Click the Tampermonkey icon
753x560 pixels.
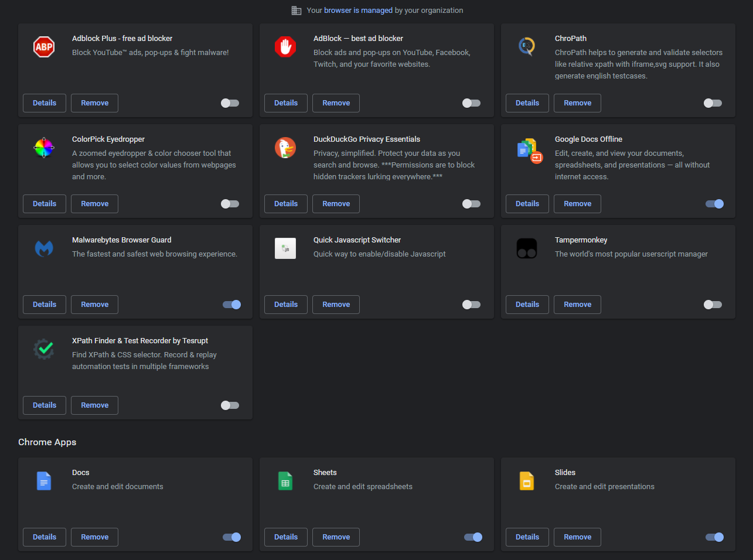tap(527, 248)
